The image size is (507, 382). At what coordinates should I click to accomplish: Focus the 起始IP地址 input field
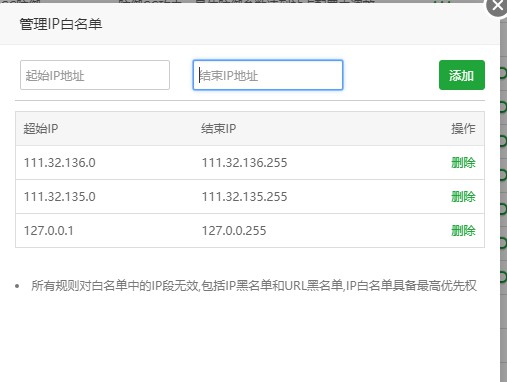point(95,75)
